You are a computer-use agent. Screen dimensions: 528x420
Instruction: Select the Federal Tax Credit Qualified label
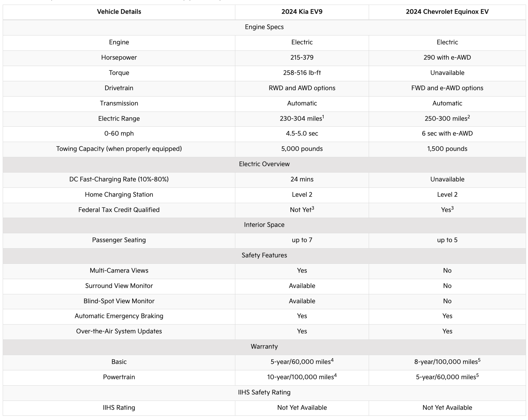pyautogui.click(x=119, y=210)
